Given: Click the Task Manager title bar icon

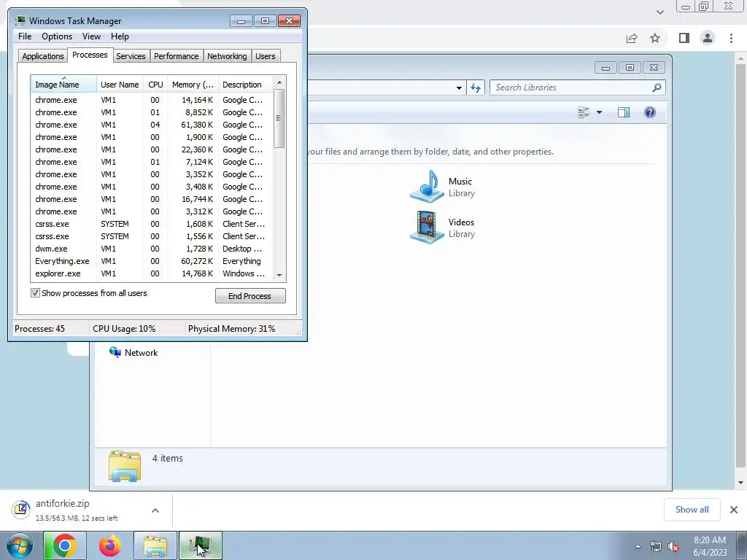Looking at the screenshot, I should coord(20,21).
